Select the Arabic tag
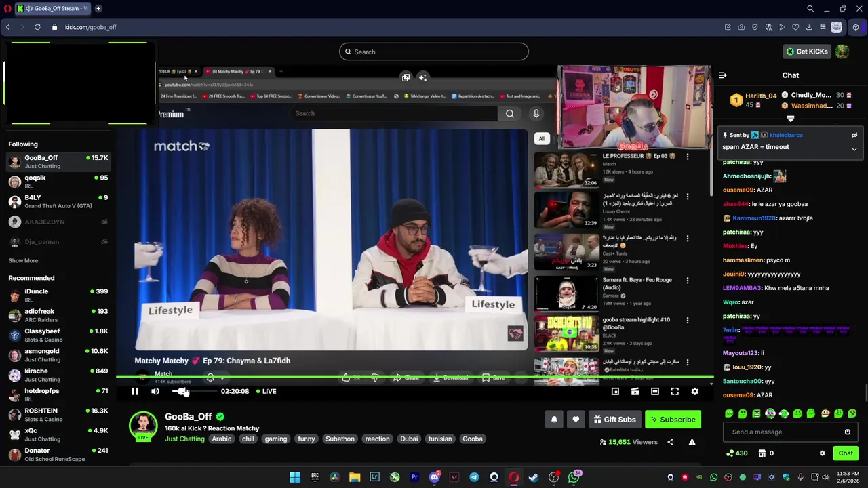This screenshot has width=868, height=488. tap(222, 439)
